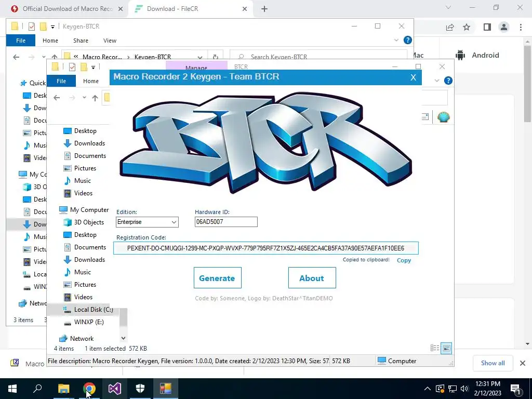Open Manage tab in front Explorer window
Screen dimensions: 532x399
click(196, 66)
